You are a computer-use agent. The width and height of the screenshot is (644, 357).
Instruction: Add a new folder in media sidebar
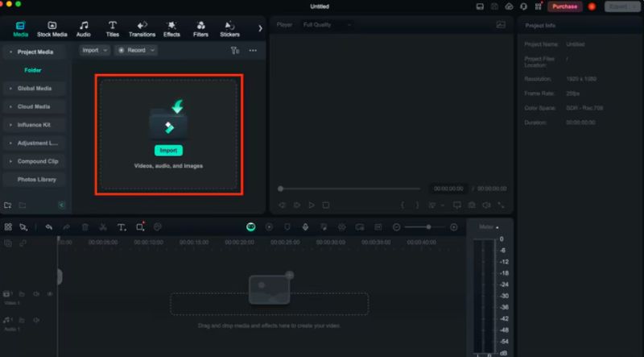coord(7,205)
